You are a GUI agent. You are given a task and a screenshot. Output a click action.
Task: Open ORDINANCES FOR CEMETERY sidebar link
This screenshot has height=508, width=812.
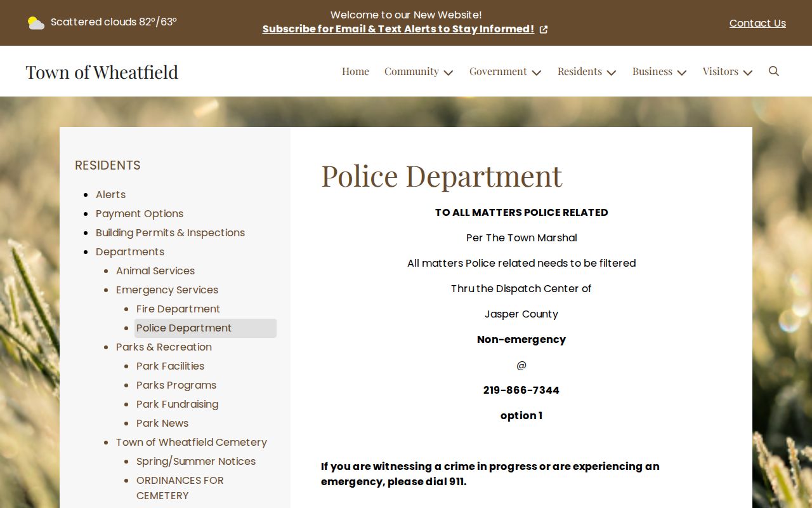pos(180,488)
